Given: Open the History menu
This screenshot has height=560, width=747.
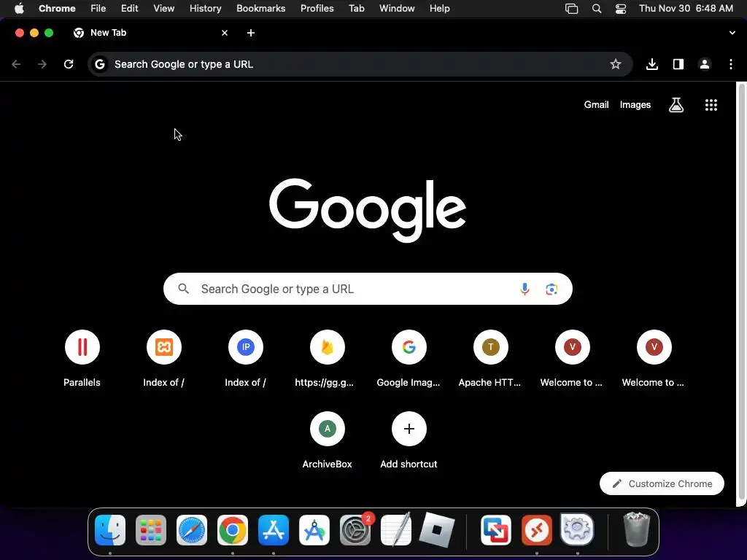Looking at the screenshot, I should 205,9.
